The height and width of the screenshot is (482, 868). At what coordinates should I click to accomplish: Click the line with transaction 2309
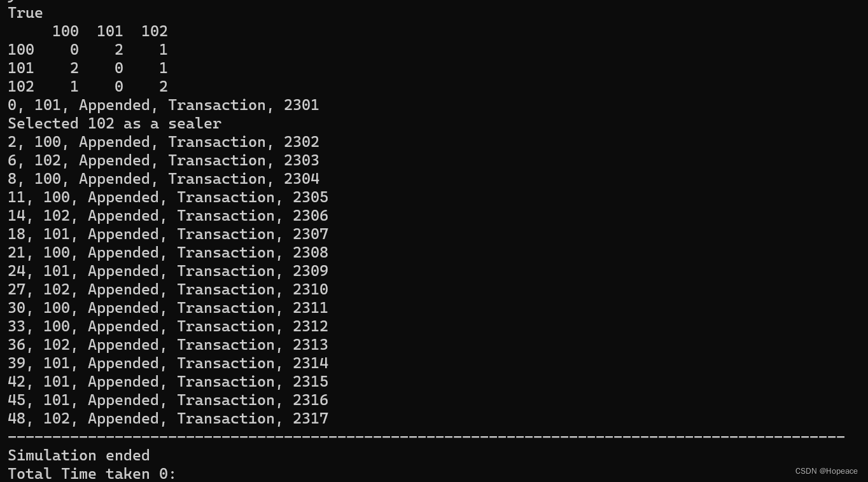click(168, 271)
